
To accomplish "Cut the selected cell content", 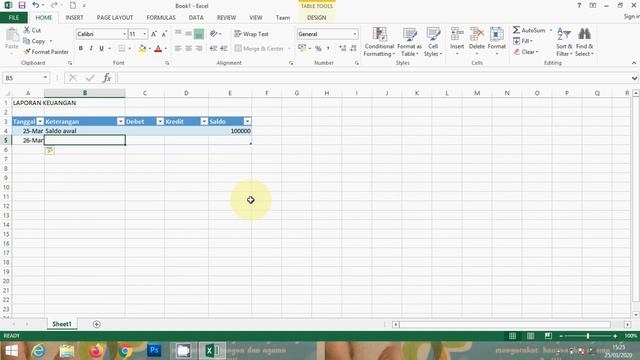I will point(32,30).
